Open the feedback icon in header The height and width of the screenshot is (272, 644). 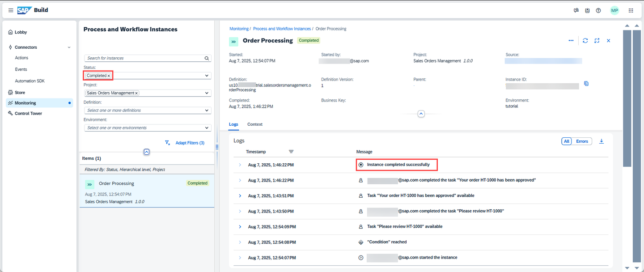click(576, 10)
